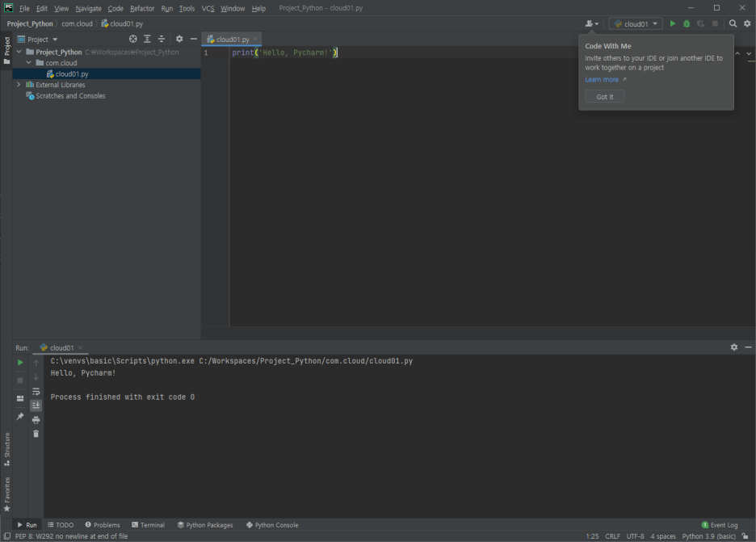Toggle the Favorites side tool window
The height and width of the screenshot is (542, 756).
click(6, 494)
